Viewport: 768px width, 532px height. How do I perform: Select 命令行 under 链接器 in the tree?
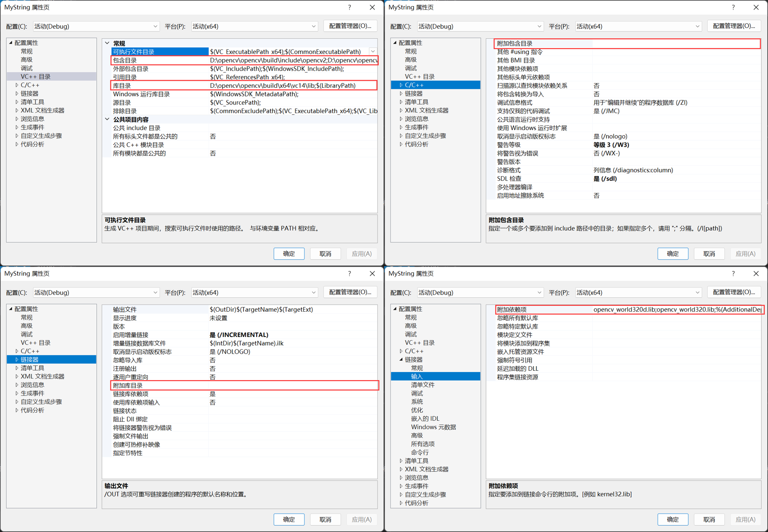[x=420, y=452]
